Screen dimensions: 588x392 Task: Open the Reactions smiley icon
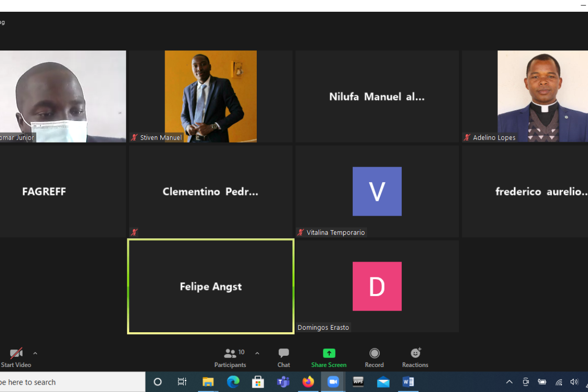(x=416, y=353)
